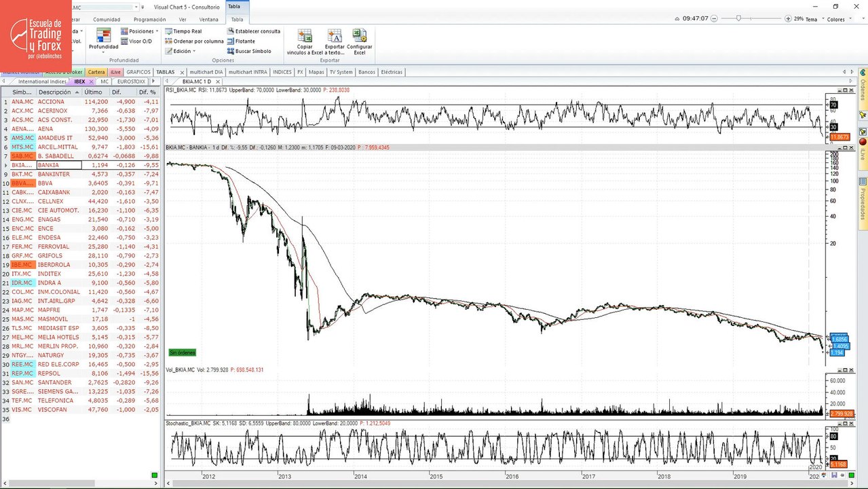868x489 pixels.
Task: Open the symbol combo box dropdown
Action: coord(137,7)
